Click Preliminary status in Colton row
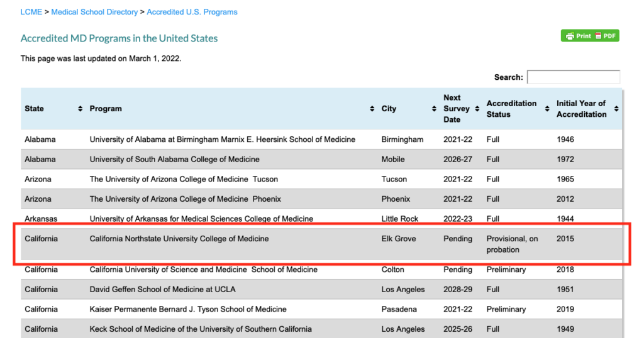Screen dimensions: 644x338 pyautogui.click(x=506, y=270)
